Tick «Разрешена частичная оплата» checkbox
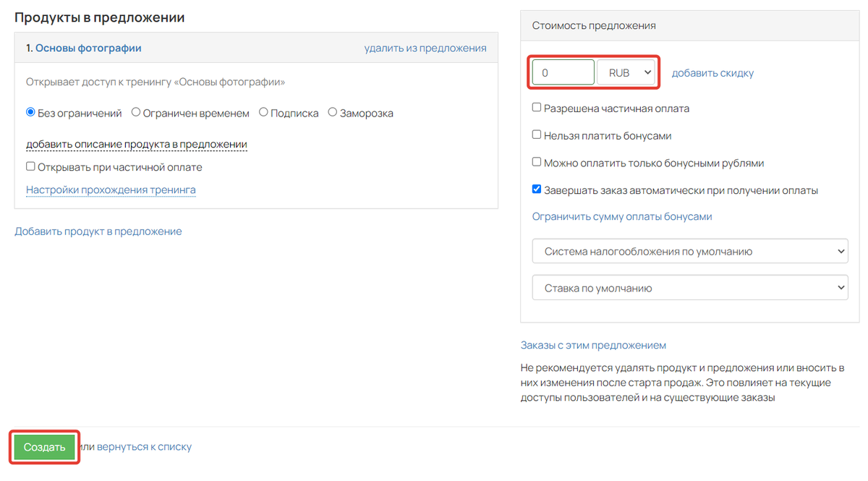 [x=537, y=108]
